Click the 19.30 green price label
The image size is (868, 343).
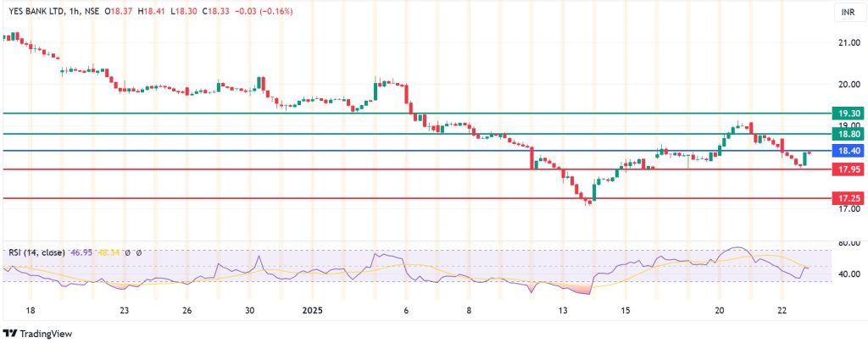[x=849, y=113]
